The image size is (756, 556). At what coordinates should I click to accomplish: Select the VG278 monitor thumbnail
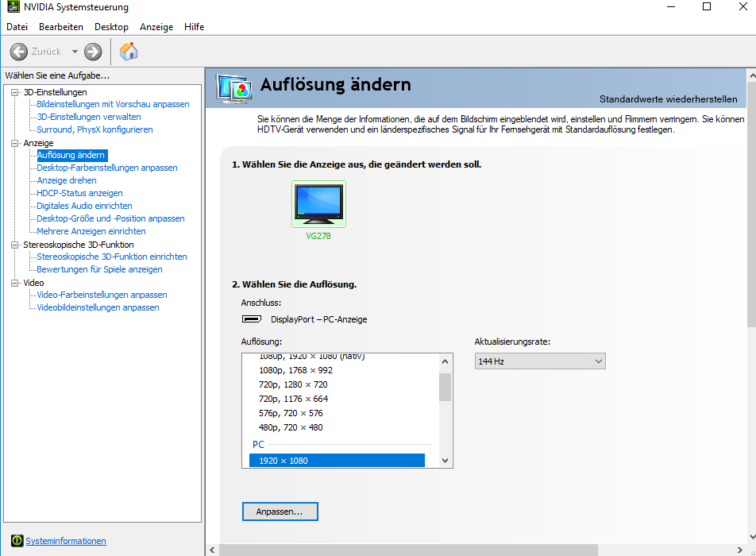[318, 204]
